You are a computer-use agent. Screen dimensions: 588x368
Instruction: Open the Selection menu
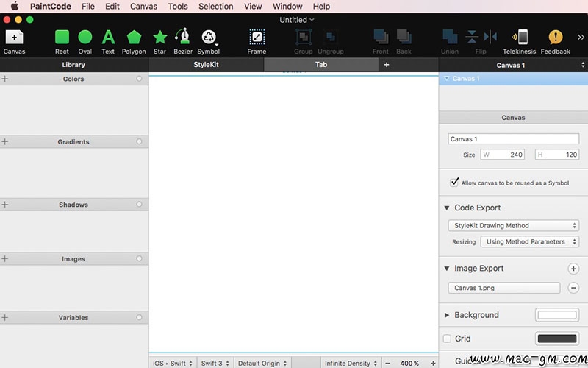pyautogui.click(x=215, y=7)
